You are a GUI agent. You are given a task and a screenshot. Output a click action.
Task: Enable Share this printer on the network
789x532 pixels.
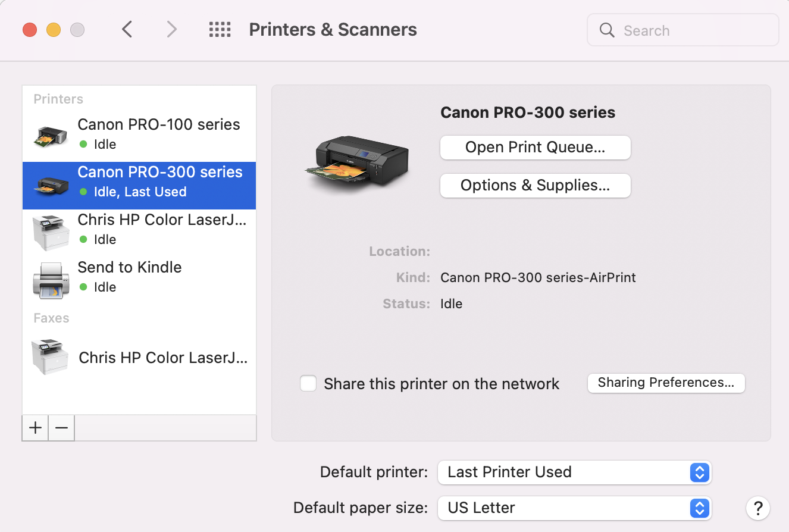[x=308, y=383]
